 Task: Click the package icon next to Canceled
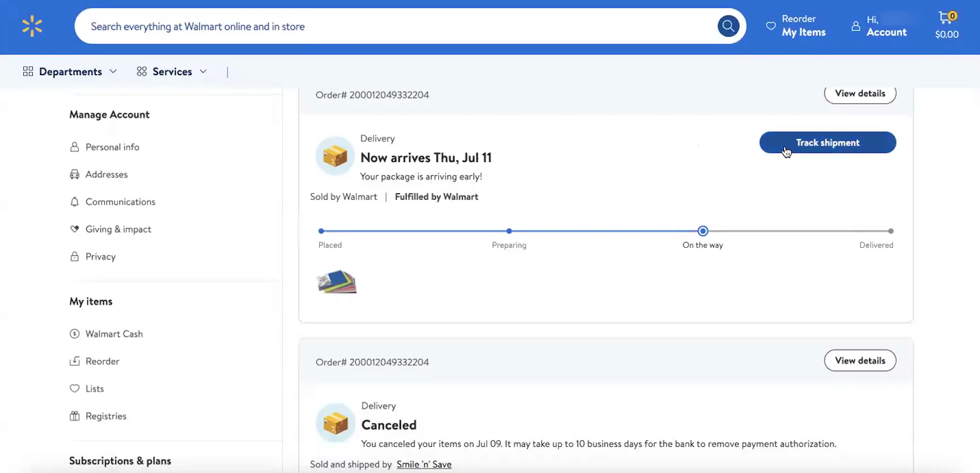coord(335,423)
